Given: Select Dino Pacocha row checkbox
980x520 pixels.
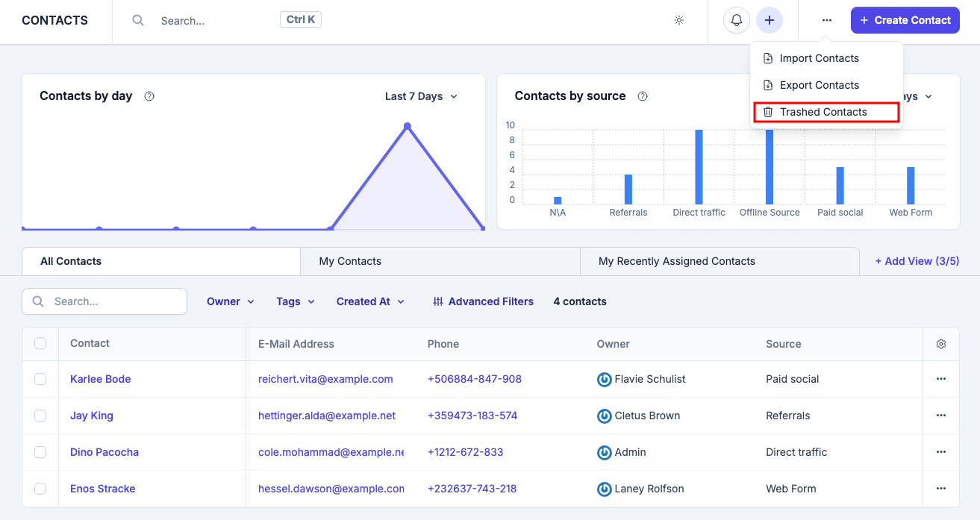Looking at the screenshot, I should 40,452.
